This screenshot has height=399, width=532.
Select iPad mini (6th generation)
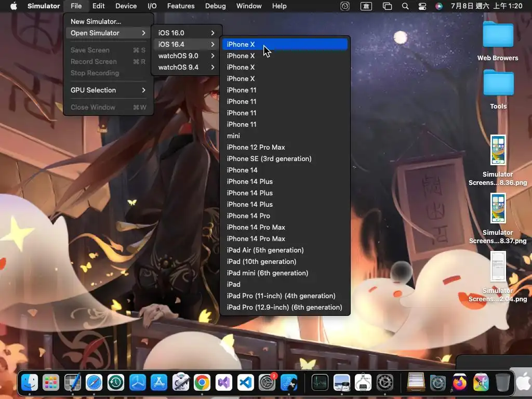click(285, 273)
